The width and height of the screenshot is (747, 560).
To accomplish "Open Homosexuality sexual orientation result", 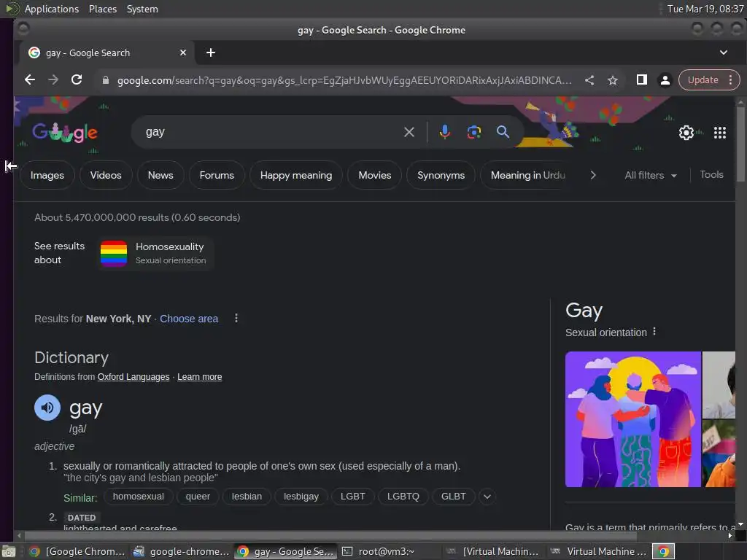I will 156,253.
